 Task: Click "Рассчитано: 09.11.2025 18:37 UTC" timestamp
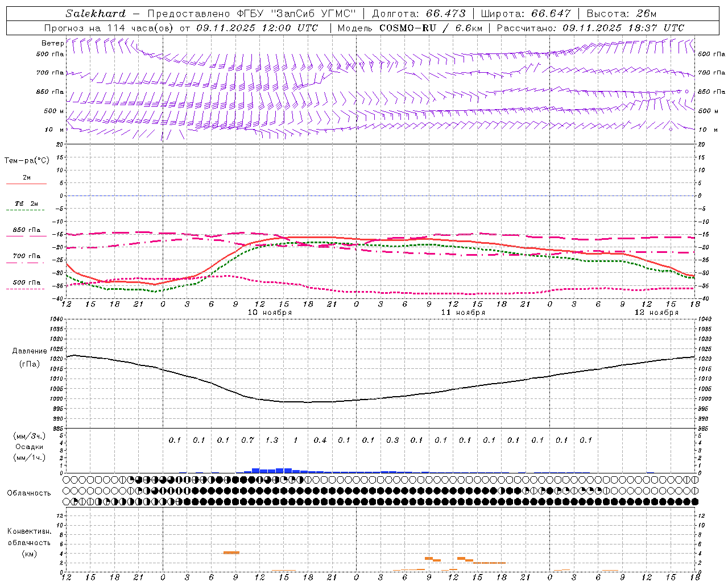click(590, 28)
